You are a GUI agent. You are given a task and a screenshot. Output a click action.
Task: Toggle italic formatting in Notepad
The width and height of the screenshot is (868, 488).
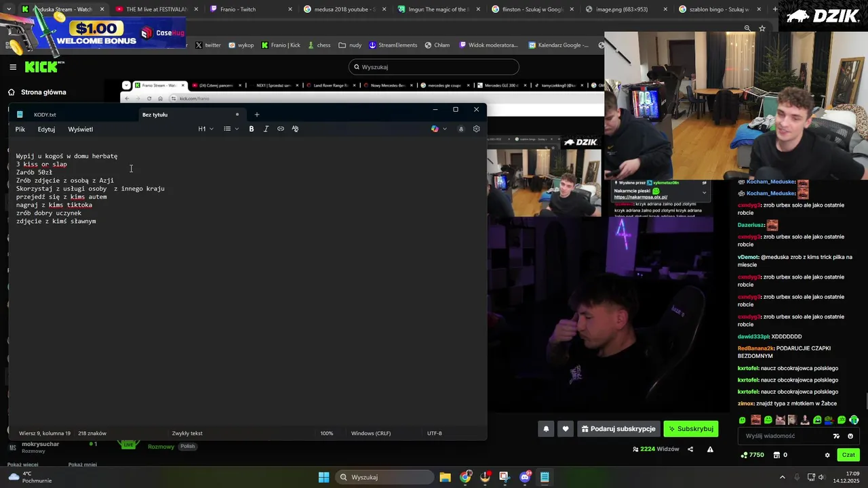(266, 129)
